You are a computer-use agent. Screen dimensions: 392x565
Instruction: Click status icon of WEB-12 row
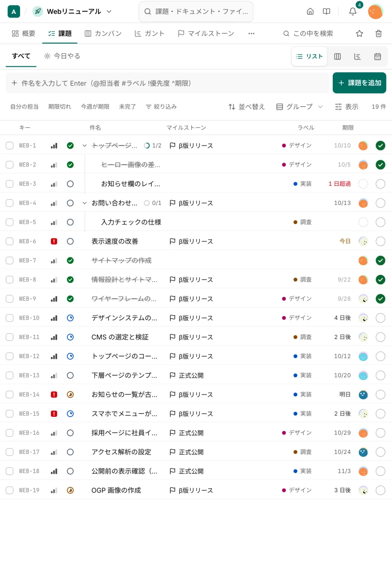pos(70,356)
